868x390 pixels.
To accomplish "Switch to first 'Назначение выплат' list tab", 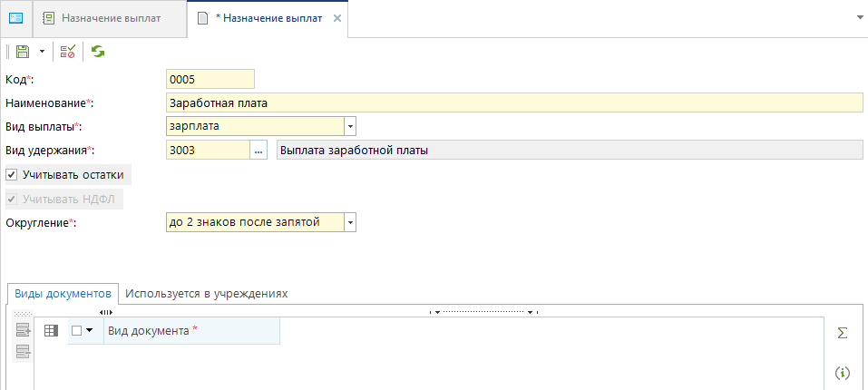I will 109,18.
